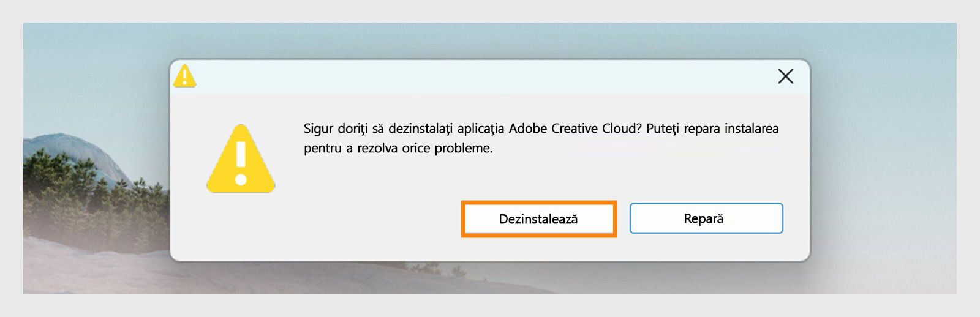This screenshot has height=317, width=980.
Task: Click the small warning icon in title bar
Action: 184,76
